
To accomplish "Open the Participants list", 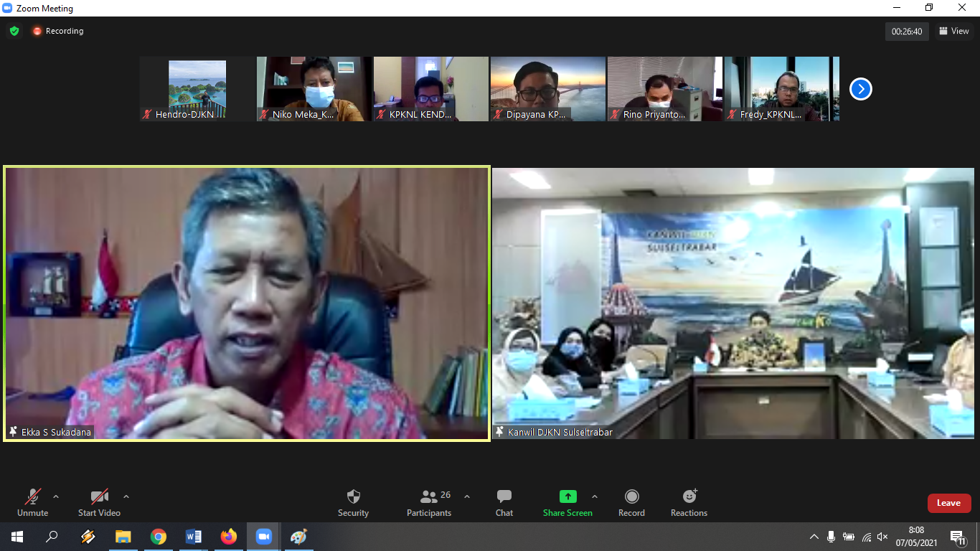I will [429, 496].
